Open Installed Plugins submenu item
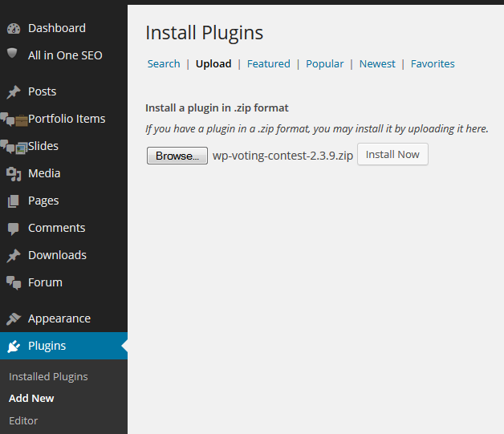Screen dimensions: 504x434 click(48, 376)
